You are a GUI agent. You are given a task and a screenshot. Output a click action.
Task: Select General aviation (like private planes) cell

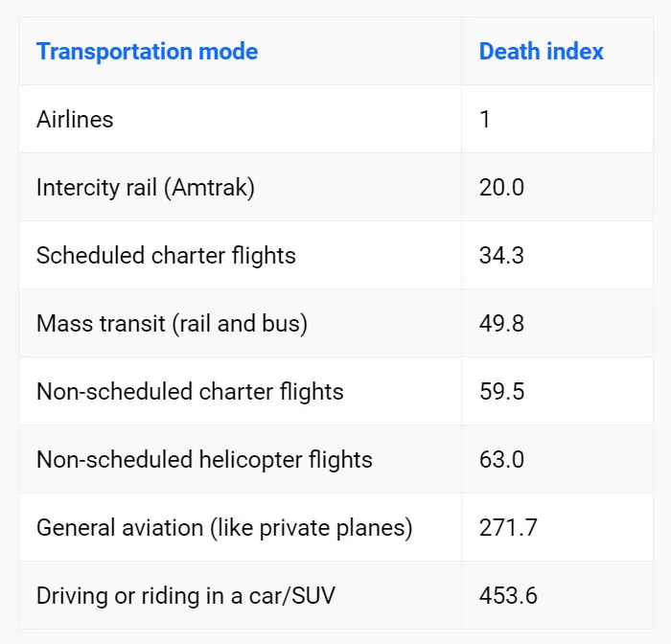click(x=224, y=528)
